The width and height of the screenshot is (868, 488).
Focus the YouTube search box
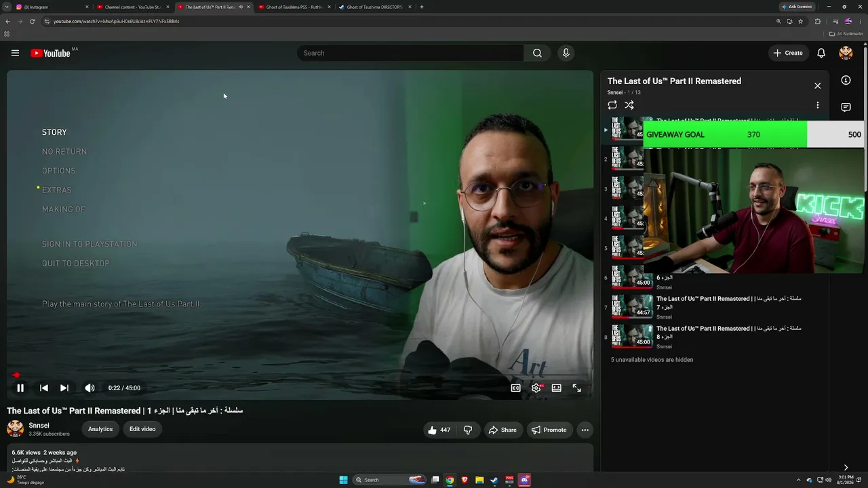pyautogui.click(x=410, y=53)
